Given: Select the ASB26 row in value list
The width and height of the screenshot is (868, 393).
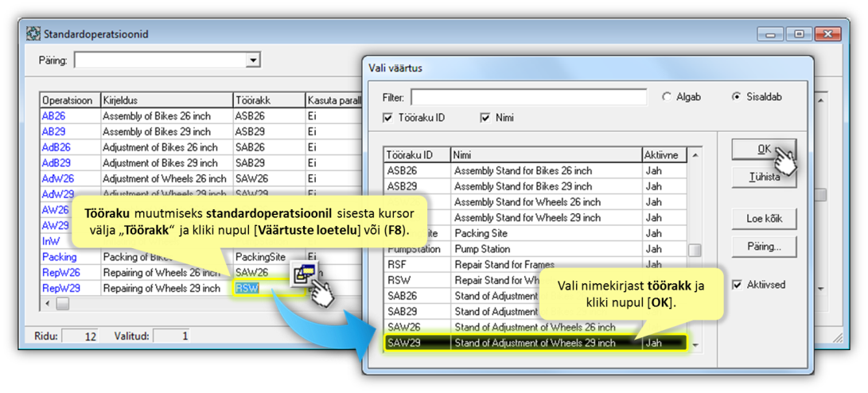Looking at the screenshot, I should pos(535,170).
